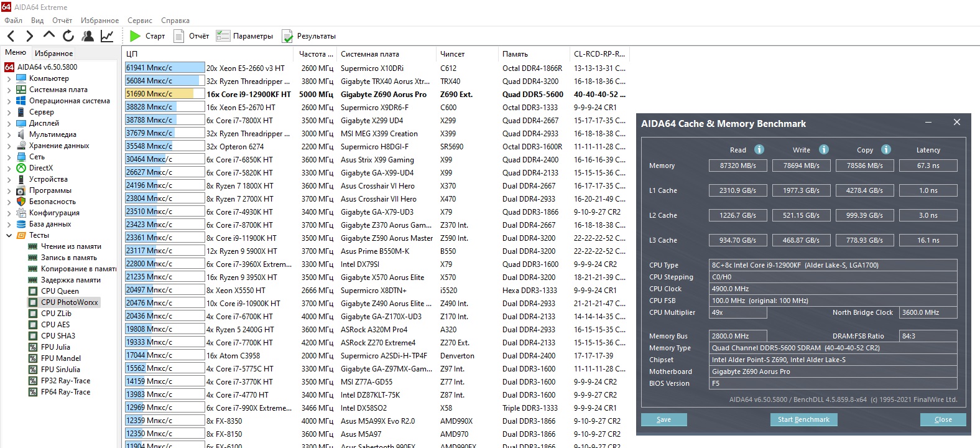Click the info icon next to Copy

click(886, 149)
